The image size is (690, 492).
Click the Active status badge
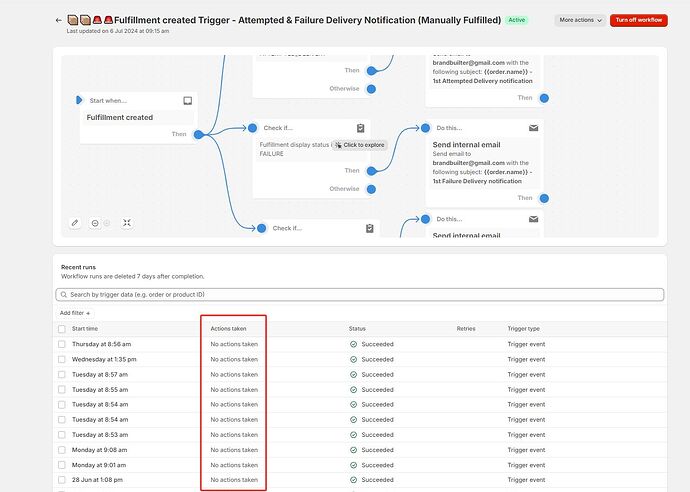517,20
